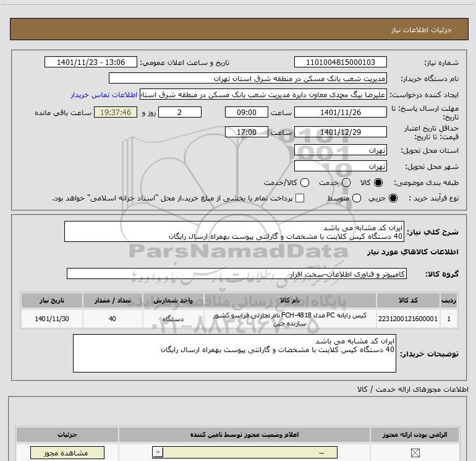Screen dimensions: 476x461
Task: Select the کالا radio button
Action: pyautogui.click(x=378, y=183)
